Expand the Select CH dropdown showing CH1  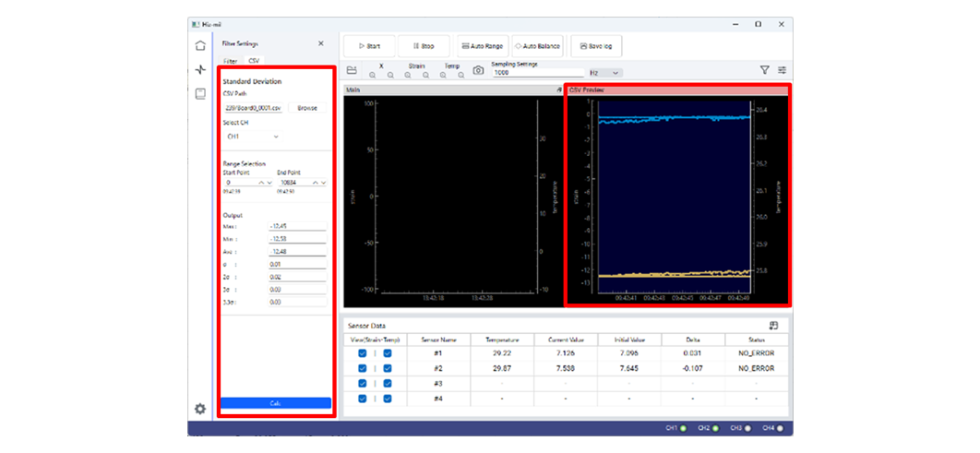click(x=253, y=137)
